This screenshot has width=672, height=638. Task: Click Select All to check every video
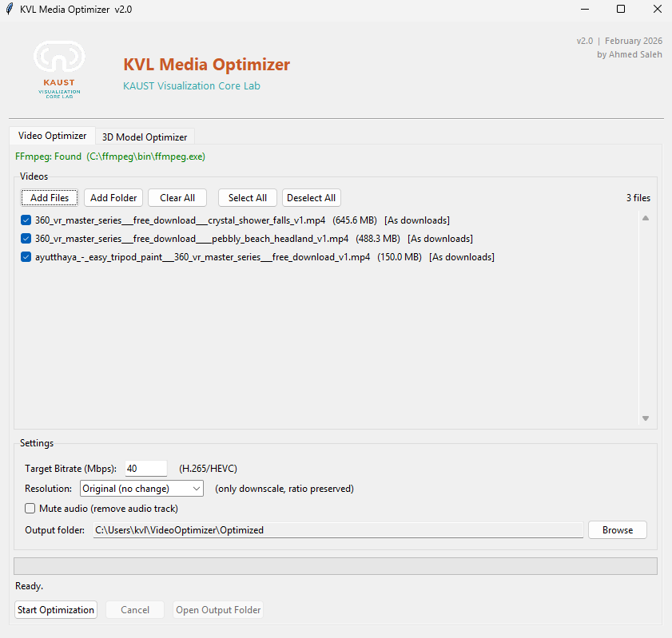coord(247,197)
